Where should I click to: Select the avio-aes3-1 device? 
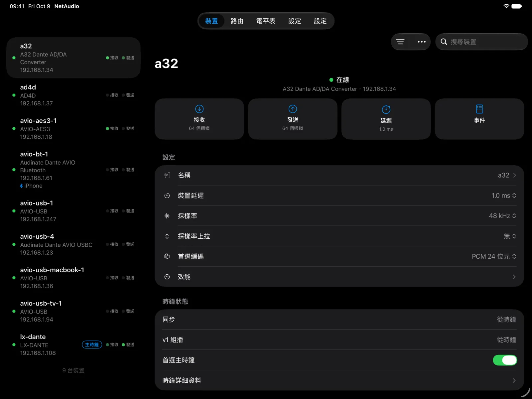pos(73,129)
